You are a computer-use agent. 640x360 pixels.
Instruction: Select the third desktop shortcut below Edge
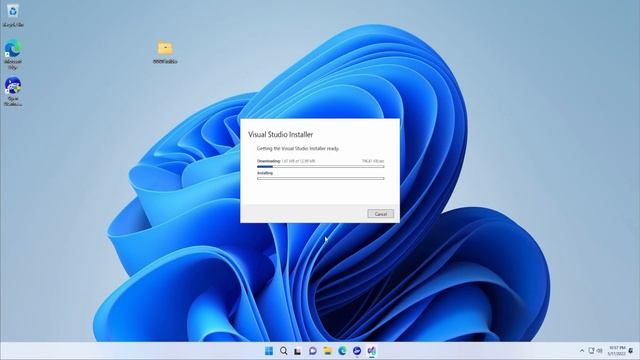13,91
